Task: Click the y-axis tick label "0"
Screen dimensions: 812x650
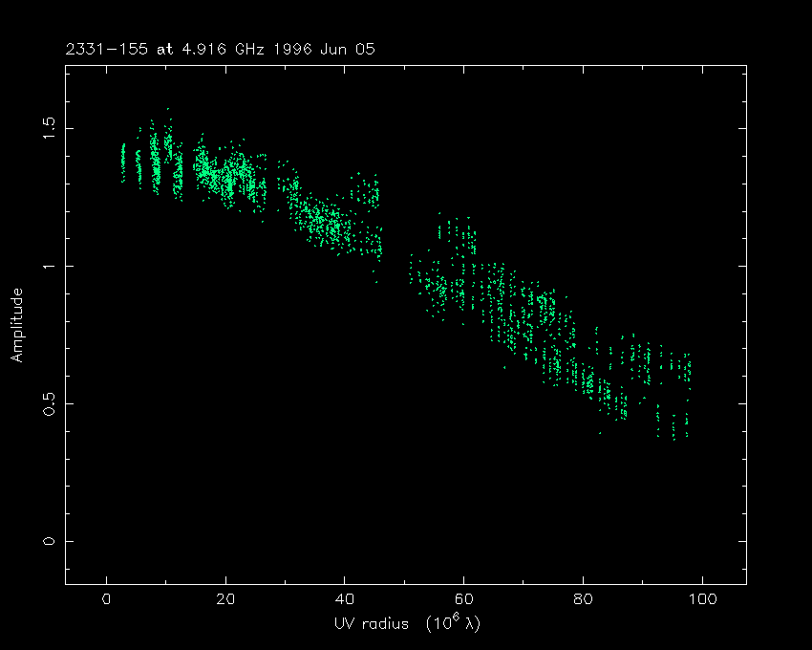Action: 49,541
